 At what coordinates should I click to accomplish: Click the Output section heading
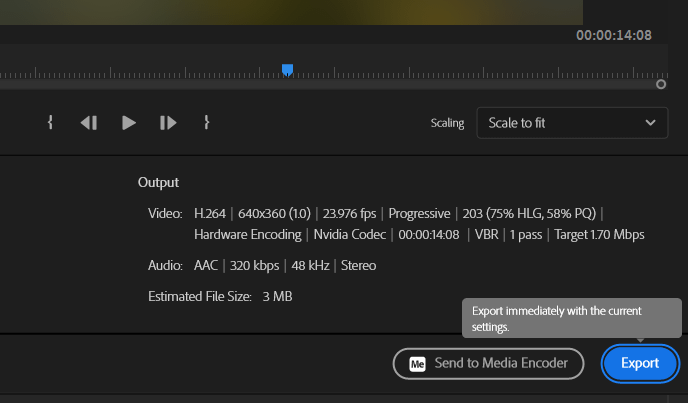pos(158,183)
